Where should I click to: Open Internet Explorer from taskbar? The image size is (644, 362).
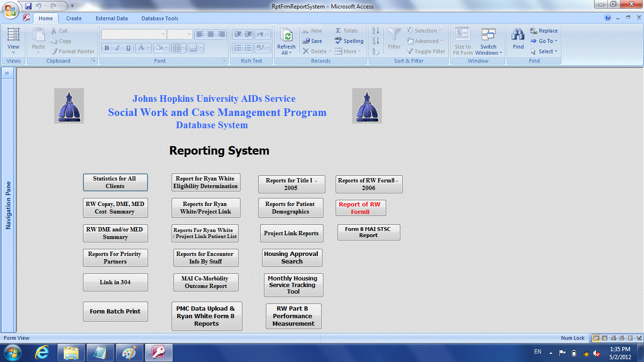coord(42,353)
